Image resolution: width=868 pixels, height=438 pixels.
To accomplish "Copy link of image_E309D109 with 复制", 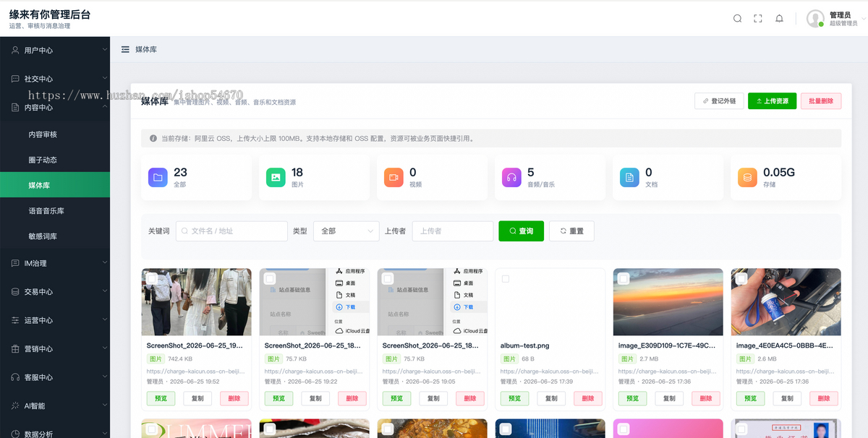I will pos(669,398).
